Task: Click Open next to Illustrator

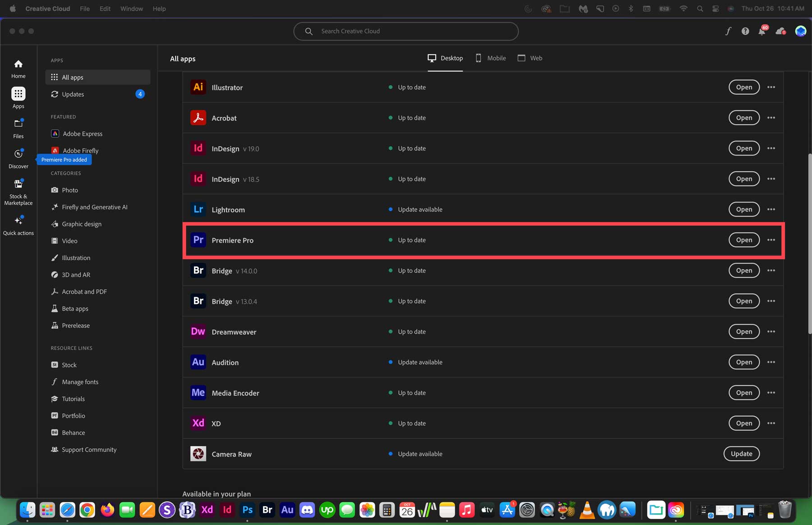Action: pyautogui.click(x=743, y=87)
